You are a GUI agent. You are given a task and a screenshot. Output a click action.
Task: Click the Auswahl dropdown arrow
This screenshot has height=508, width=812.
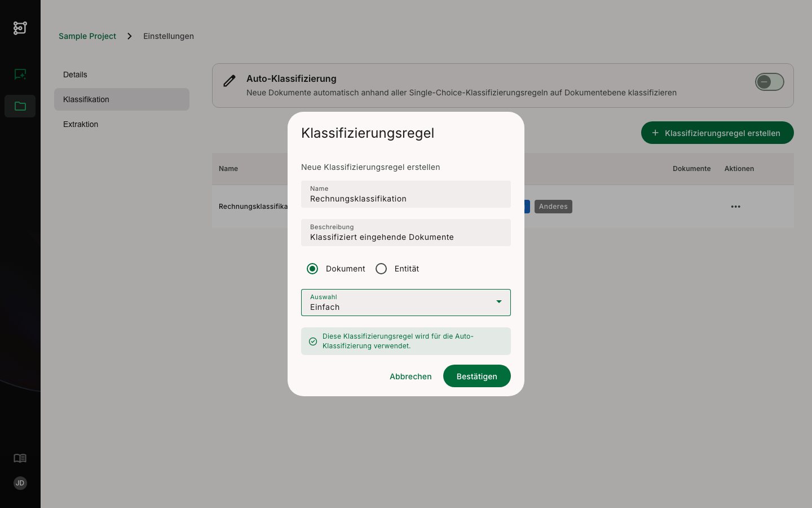tap(499, 302)
